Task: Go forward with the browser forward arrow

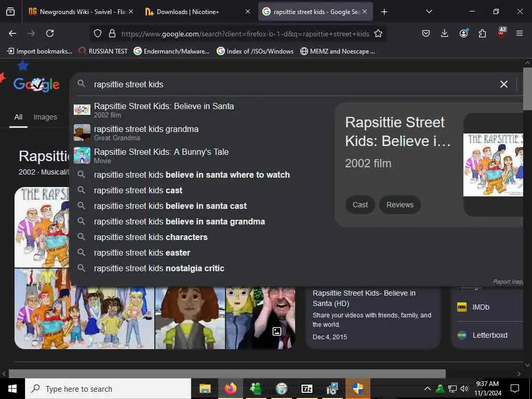Action: tap(31, 33)
